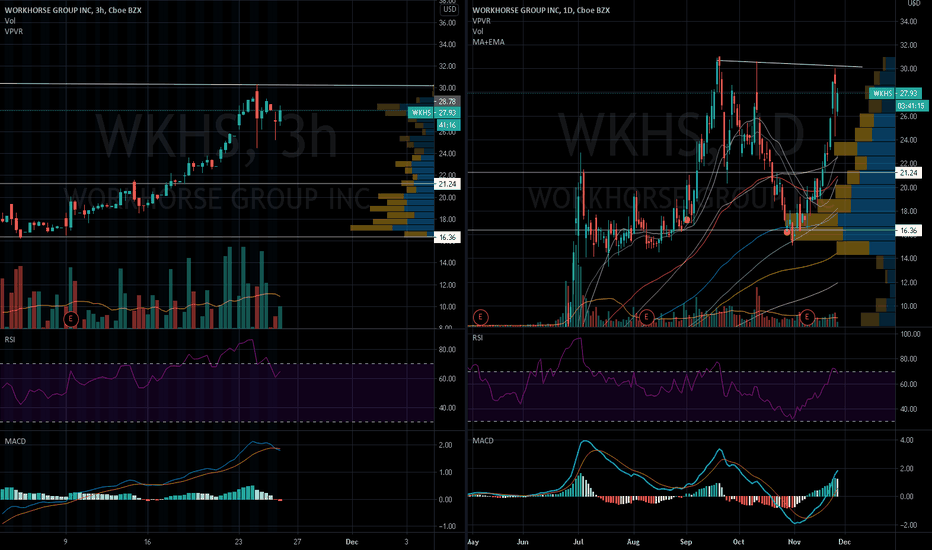
Task: Click the Sep label on daily time axis
Action: [x=686, y=542]
